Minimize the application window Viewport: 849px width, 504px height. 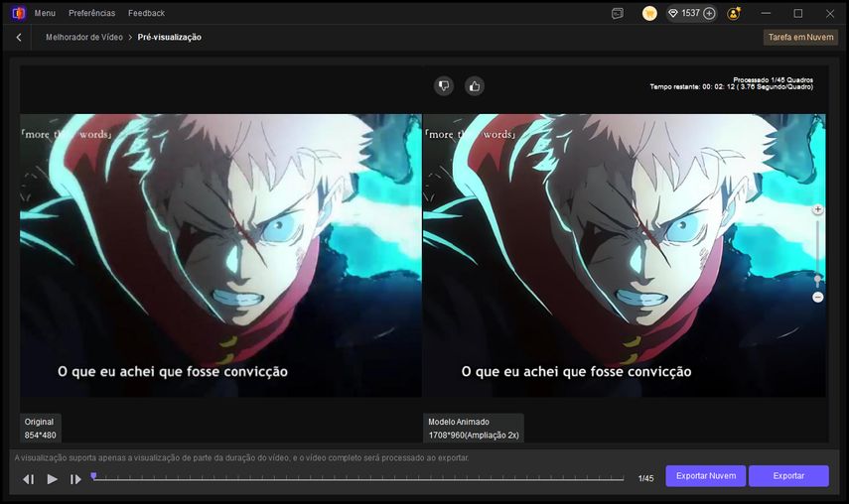click(x=766, y=13)
